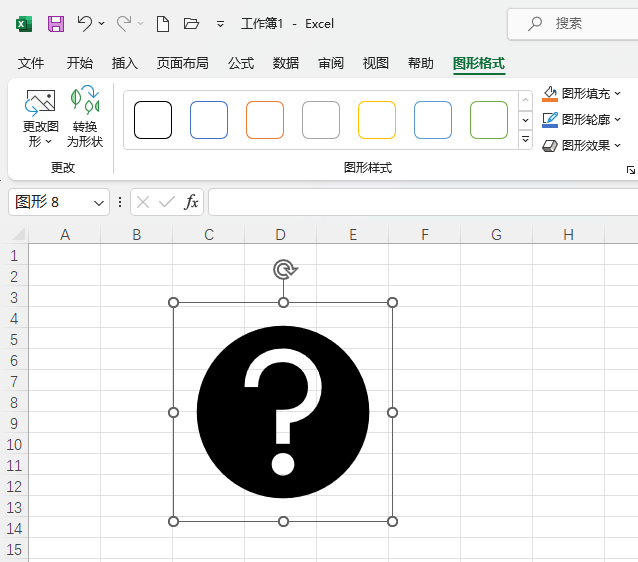Apply the light blue outline graphic style
638x562 pixels.
click(433, 120)
